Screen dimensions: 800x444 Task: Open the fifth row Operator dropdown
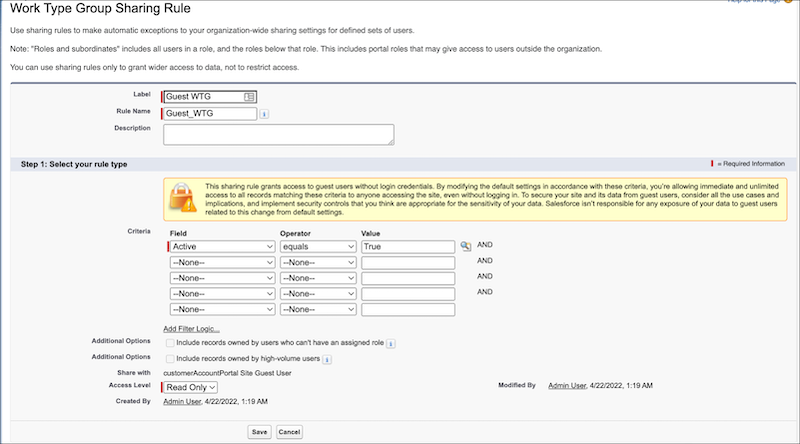pyautogui.click(x=318, y=309)
